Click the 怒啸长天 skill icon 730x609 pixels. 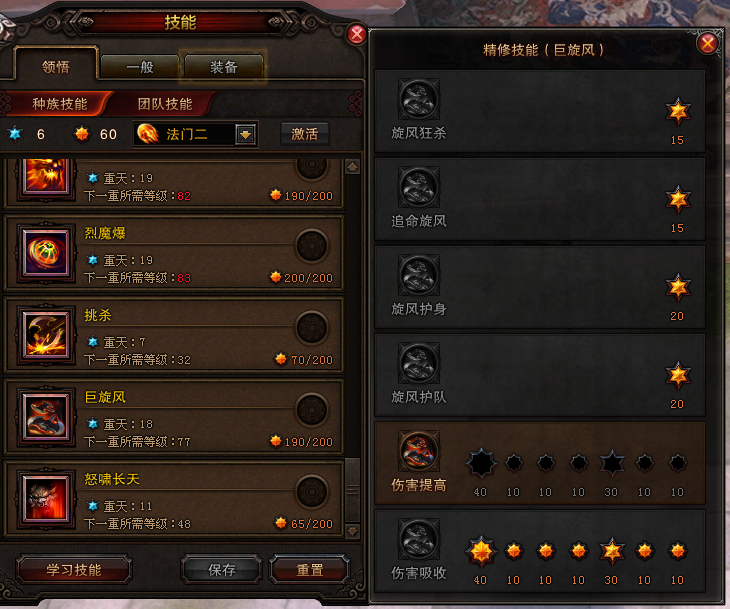(x=46, y=499)
